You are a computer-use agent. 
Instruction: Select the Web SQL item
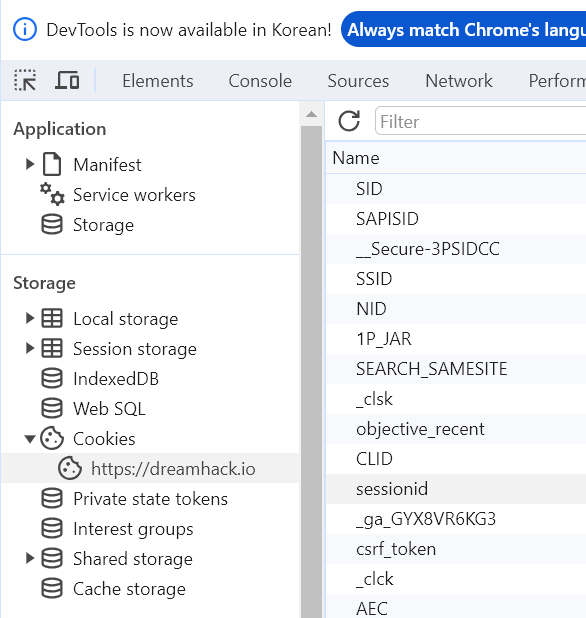(x=109, y=409)
